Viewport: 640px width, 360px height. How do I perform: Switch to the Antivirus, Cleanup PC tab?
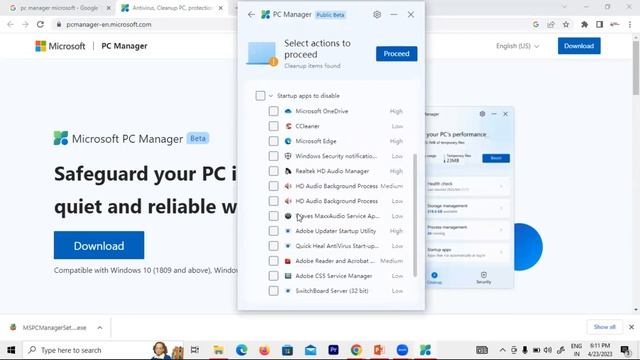click(x=172, y=8)
